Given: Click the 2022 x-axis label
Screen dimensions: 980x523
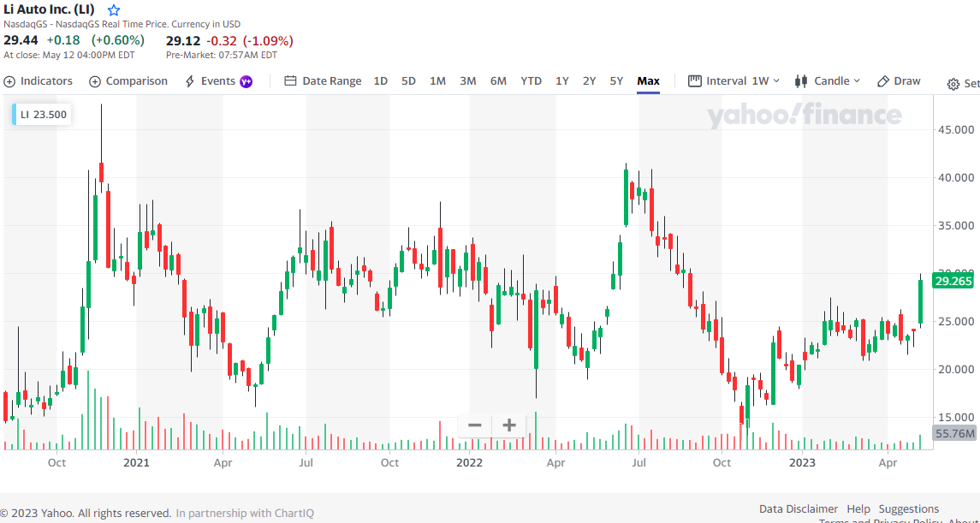Looking at the screenshot, I should pyautogui.click(x=469, y=463).
